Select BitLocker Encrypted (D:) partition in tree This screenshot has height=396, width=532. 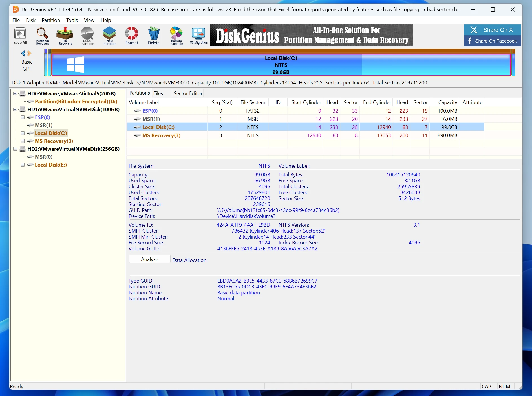[x=76, y=101]
